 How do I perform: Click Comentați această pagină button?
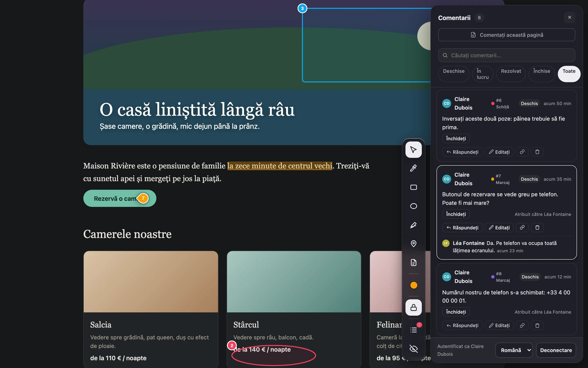[506, 35]
